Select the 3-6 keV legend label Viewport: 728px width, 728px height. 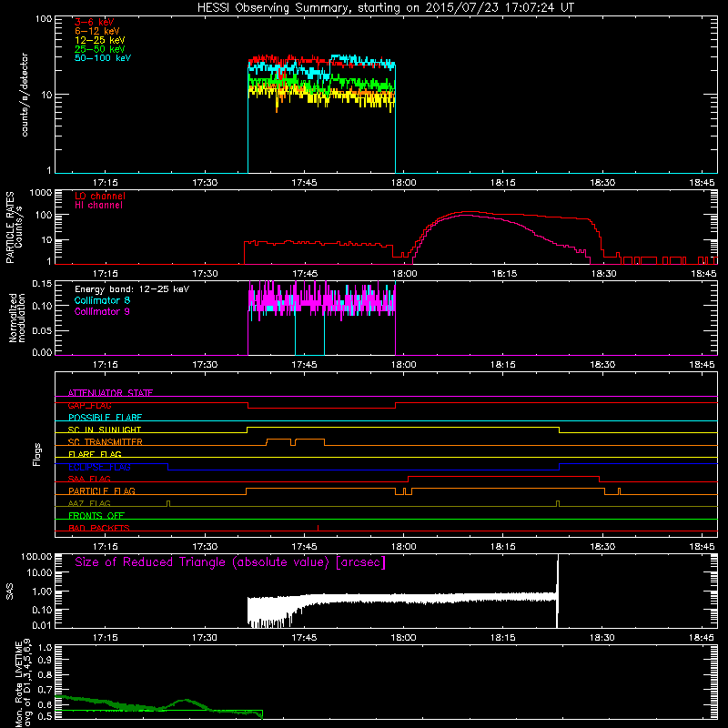point(95,22)
